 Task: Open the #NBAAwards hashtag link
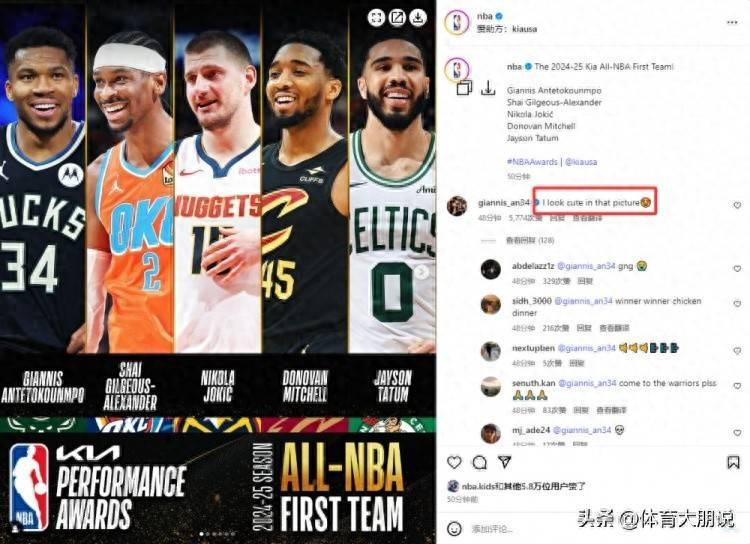tap(532, 162)
